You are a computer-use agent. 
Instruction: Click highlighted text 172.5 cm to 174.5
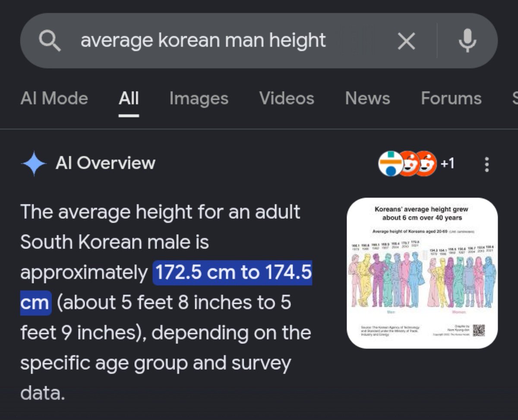[232, 273]
